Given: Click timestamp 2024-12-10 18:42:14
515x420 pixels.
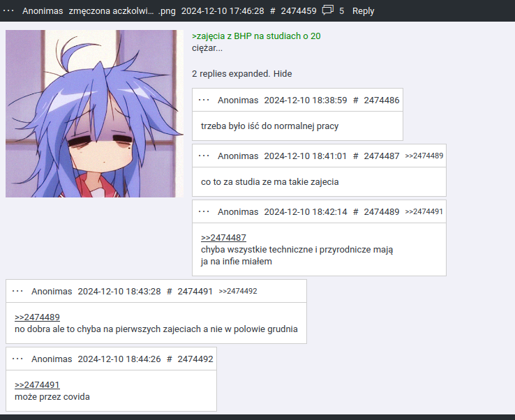Looking at the screenshot, I should (x=306, y=212).
